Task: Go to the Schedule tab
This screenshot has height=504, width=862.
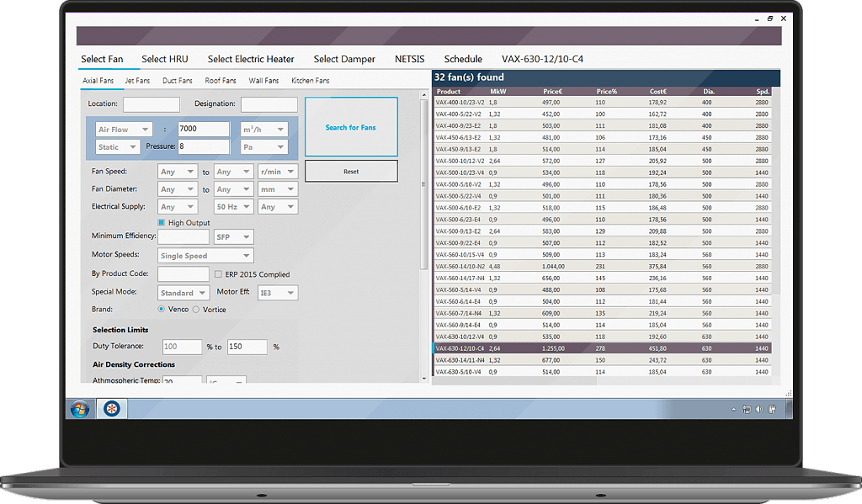Action: point(463,59)
